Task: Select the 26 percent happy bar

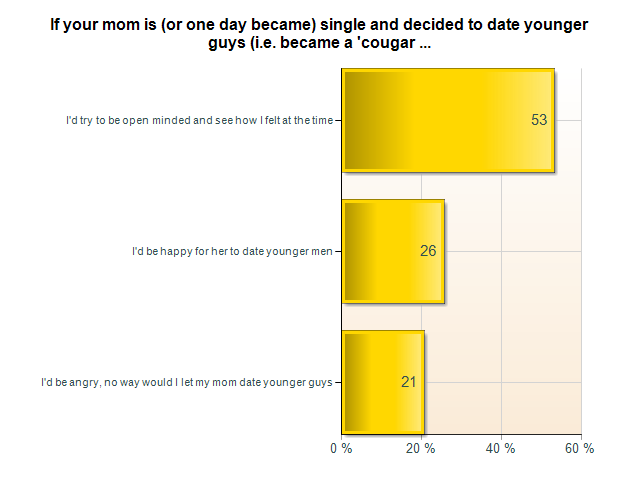Action: click(x=393, y=251)
